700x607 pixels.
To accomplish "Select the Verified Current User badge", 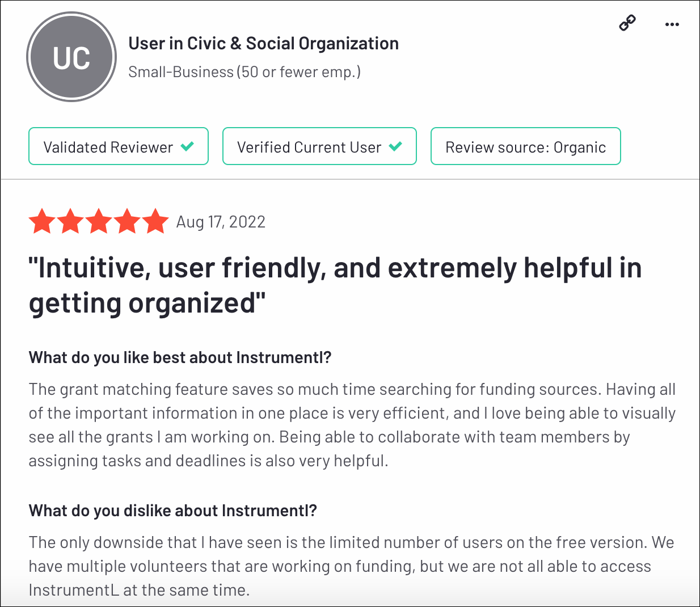I will click(319, 146).
